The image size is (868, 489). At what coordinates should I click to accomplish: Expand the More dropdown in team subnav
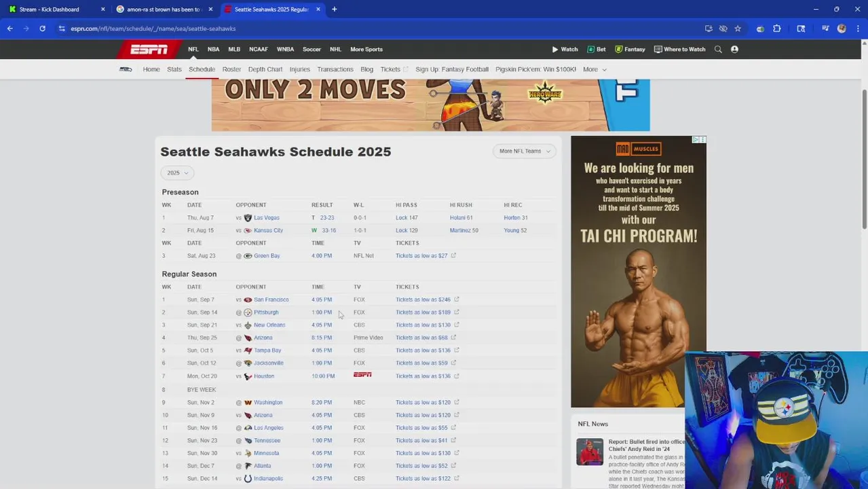(x=595, y=69)
